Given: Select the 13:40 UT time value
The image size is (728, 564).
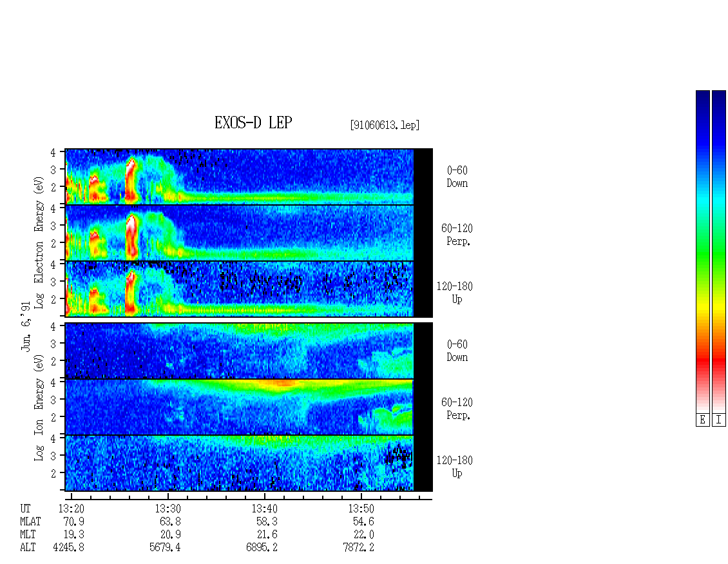Looking at the screenshot, I should 265,509.
